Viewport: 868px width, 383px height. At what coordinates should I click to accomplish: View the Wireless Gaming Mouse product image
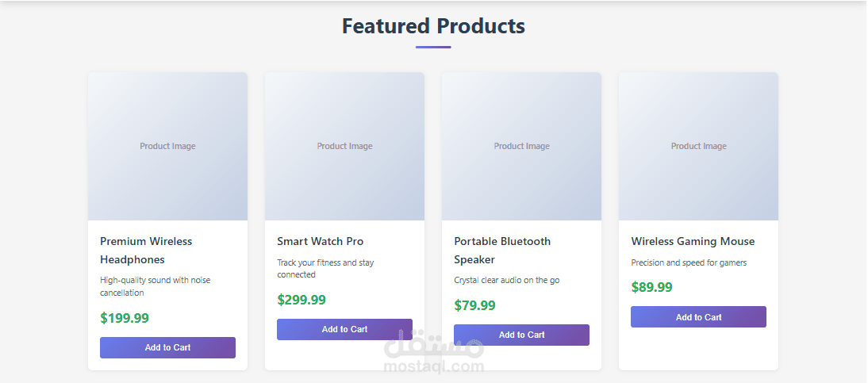tap(698, 146)
